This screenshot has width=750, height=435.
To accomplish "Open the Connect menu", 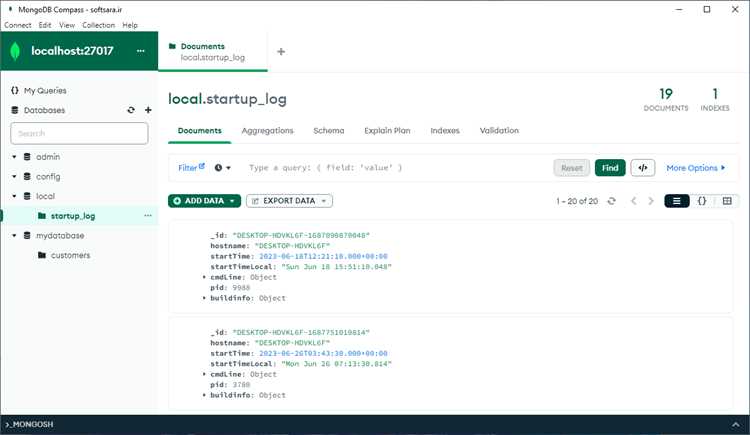I will [18, 25].
